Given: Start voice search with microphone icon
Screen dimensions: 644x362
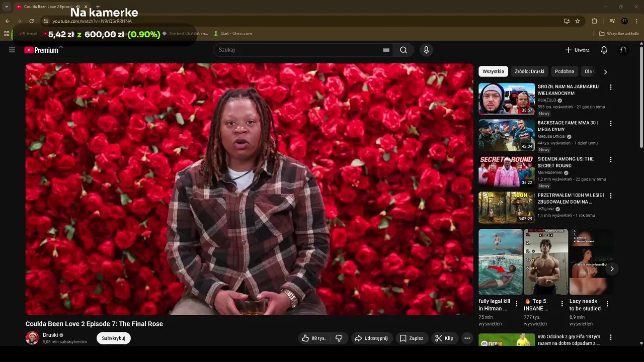Looking at the screenshot, I should [426, 50].
